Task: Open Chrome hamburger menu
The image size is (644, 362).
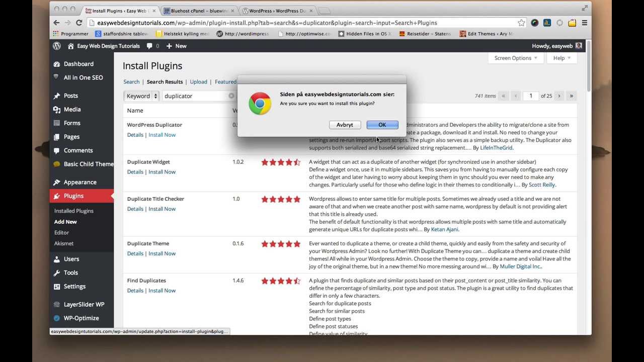Action: point(584,23)
